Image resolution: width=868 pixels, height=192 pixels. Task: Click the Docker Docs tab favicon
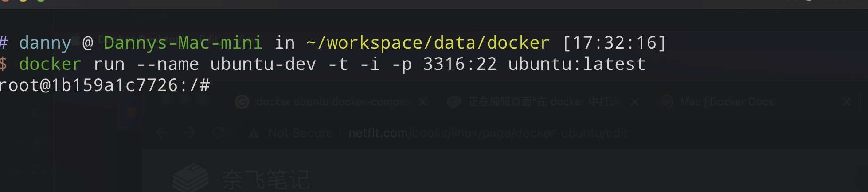(x=666, y=102)
